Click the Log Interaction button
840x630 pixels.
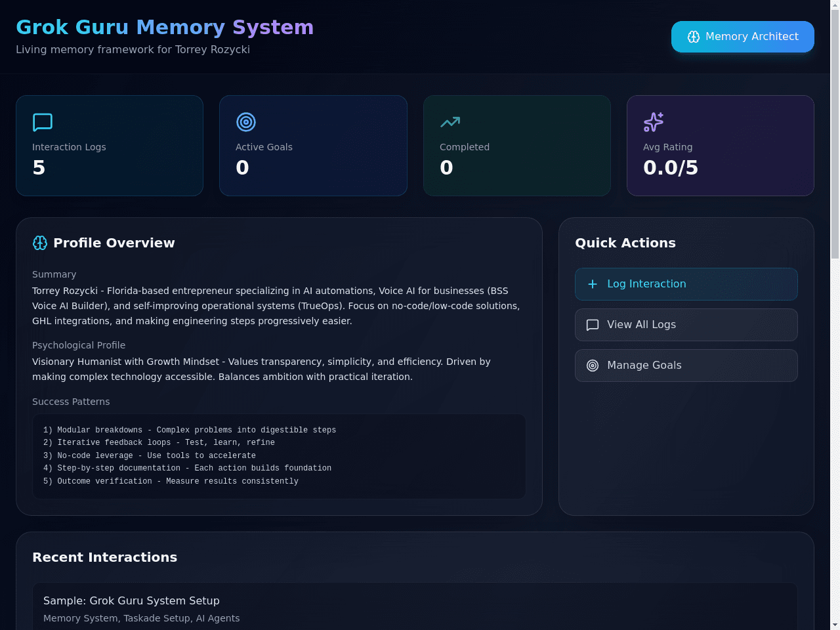click(x=686, y=284)
